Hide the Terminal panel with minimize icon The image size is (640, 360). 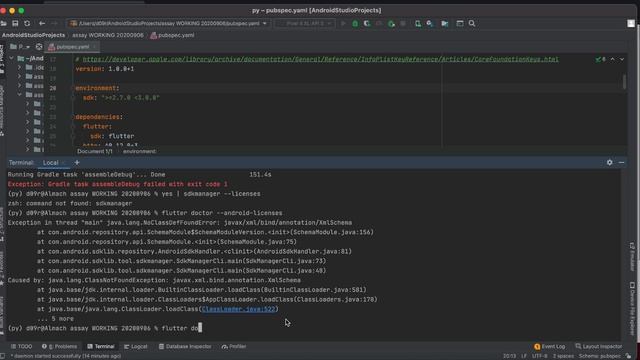[x=621, y=162]
